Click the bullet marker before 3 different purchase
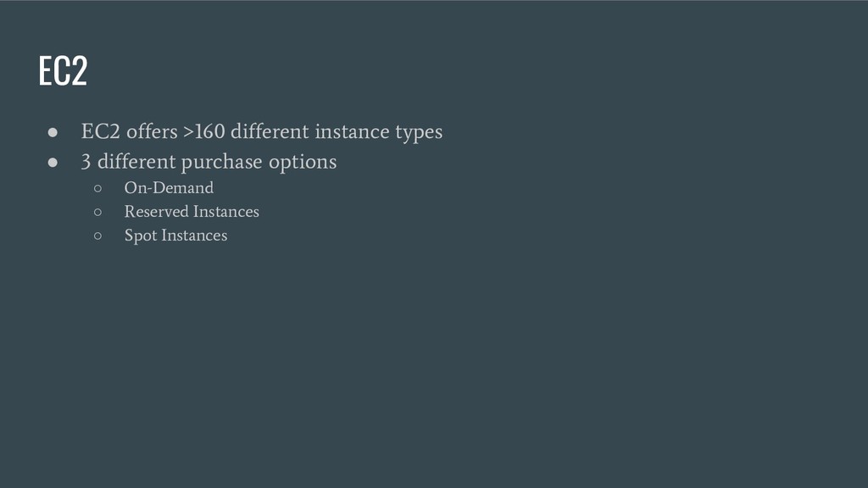 53,162
